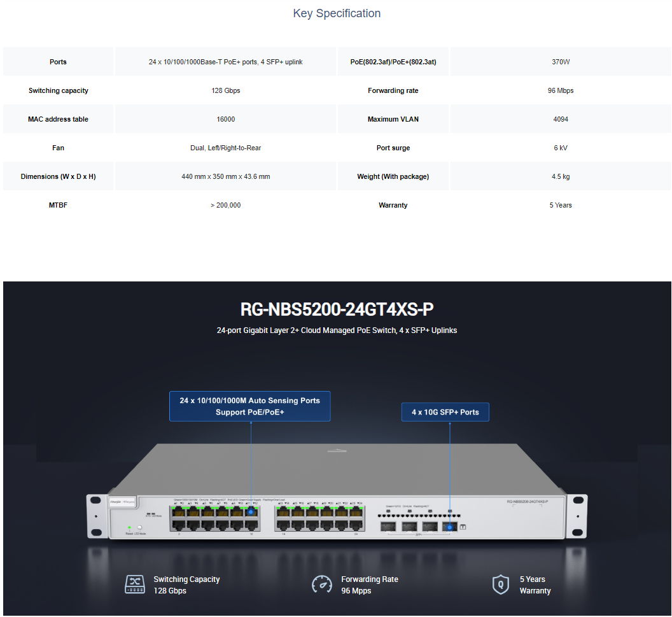
Task: Click the '24-port Gigabit Layer 2+ Cloud Managed' subtitle
Action: (x=337, y=330)
